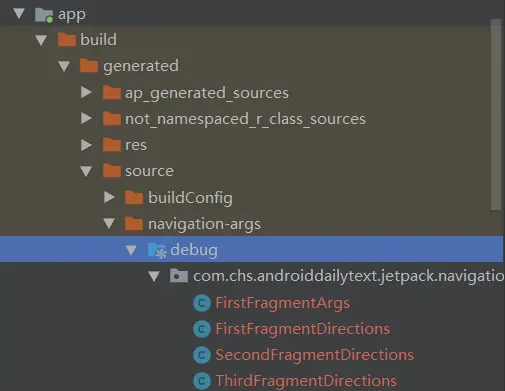505x391 pixels.
Task: Collapse the generated folder arrow
Action: click(64, 66)
